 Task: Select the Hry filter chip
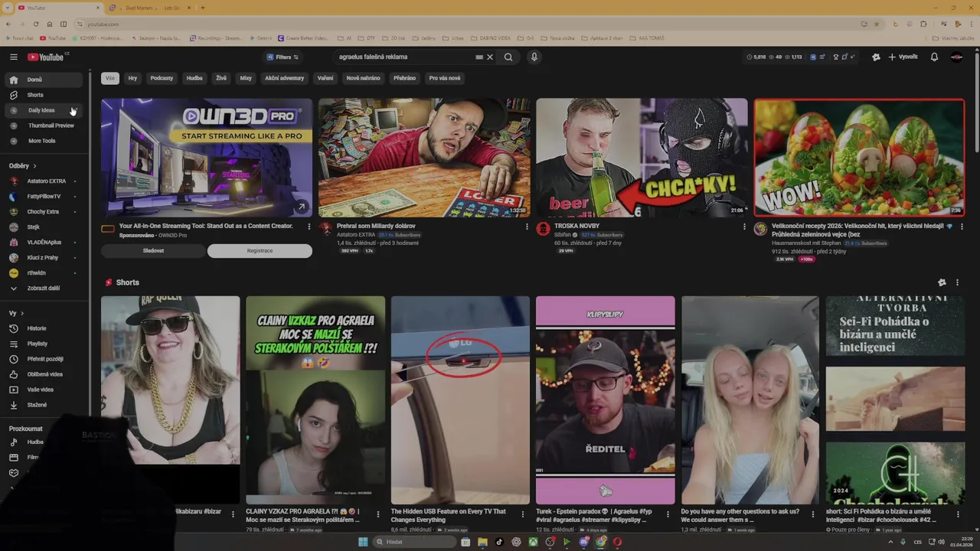(132, 78)
